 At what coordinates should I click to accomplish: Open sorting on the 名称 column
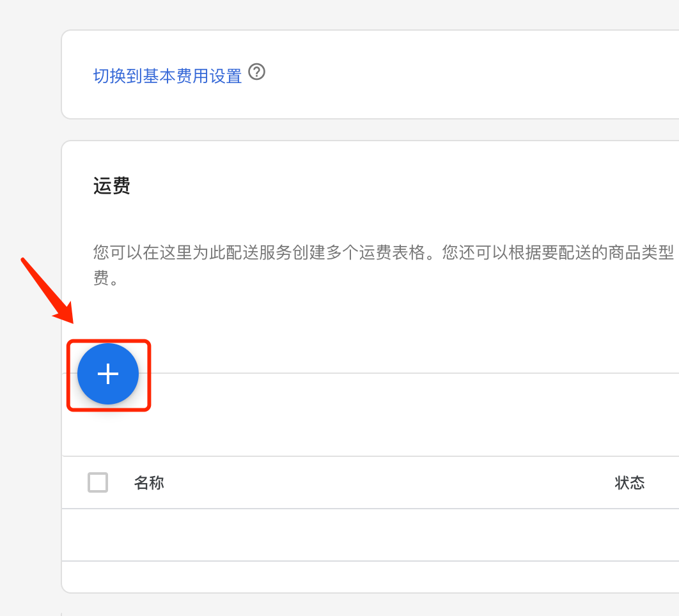click(148, 483)
